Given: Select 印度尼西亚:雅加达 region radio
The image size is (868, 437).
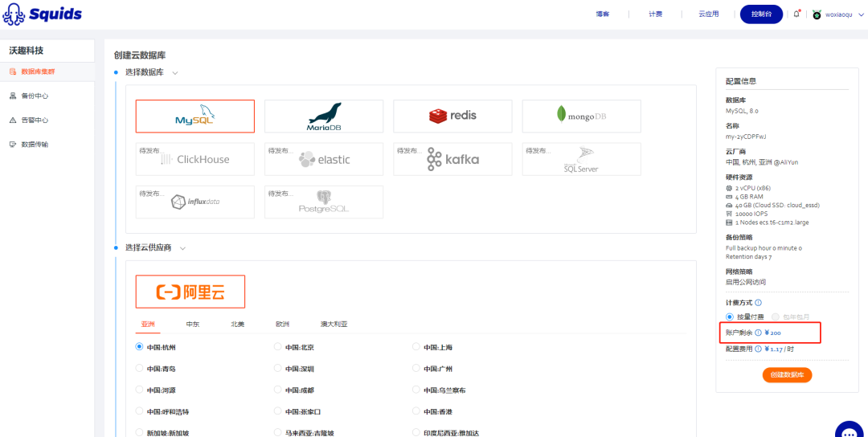Looking at the screenshot, I should coord(416,432).
